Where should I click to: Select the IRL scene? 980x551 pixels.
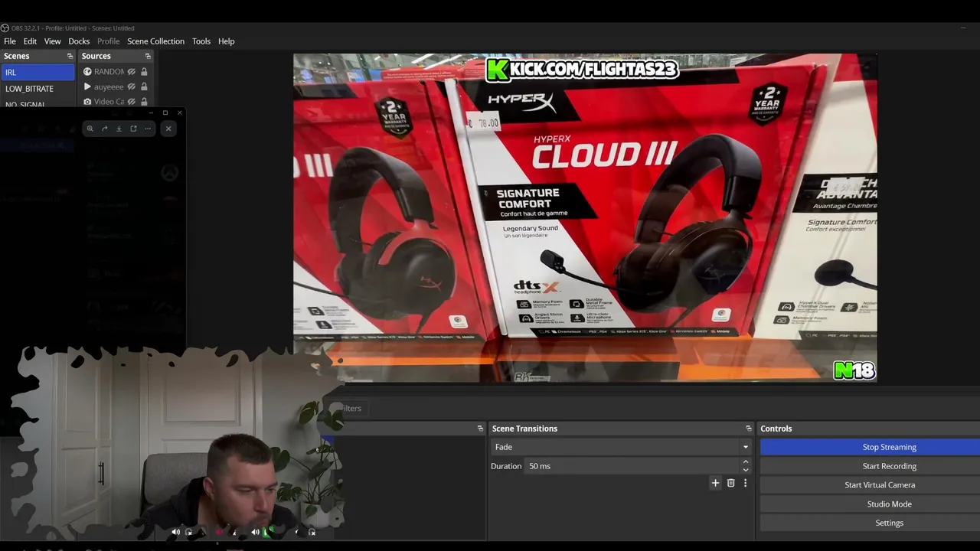pyautogui.click(x=38, y=72)
